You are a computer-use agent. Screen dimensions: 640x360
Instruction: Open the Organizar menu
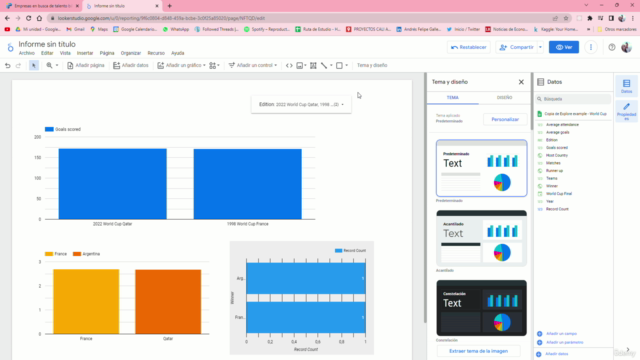coord(131,53)
